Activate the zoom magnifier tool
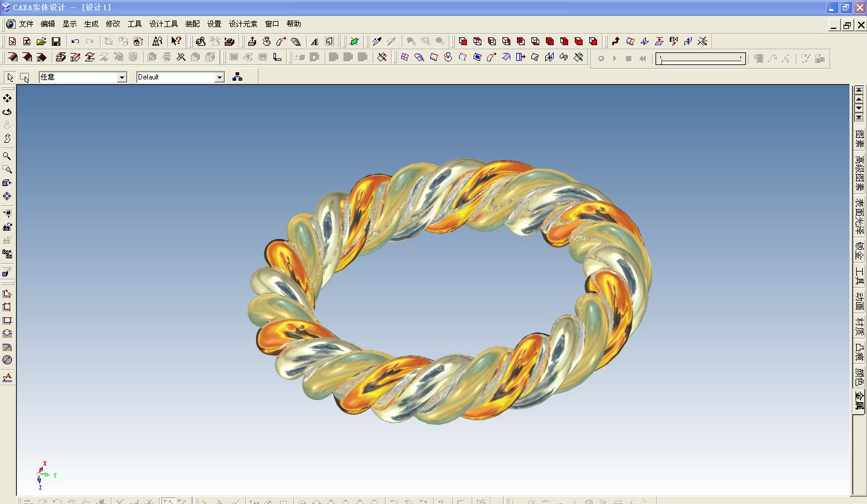This screenshot has height=504, width=867. pos(7,156)
